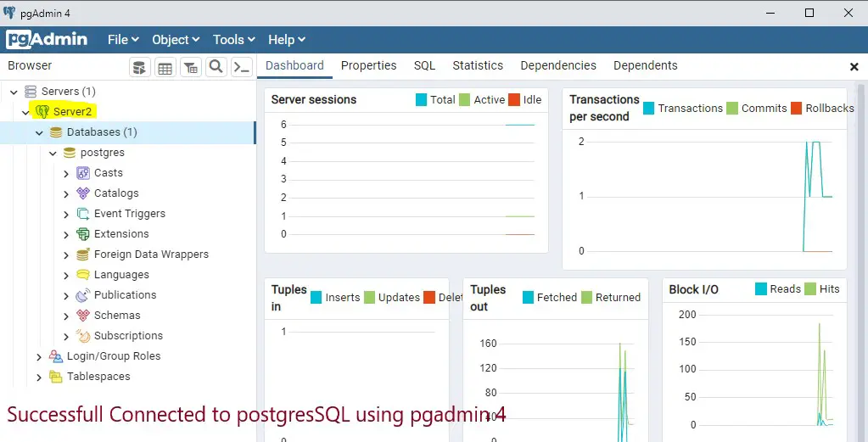Click the postgres database icon
868x442 pixels.
(x=70, y=153)
